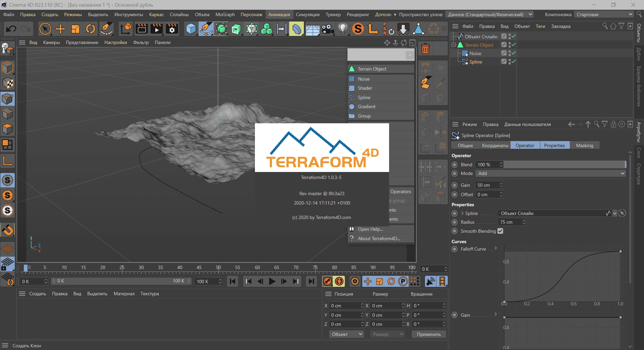Expand the Spline link parameter
This screenshot has width=644, height=350.
(462, 213)
